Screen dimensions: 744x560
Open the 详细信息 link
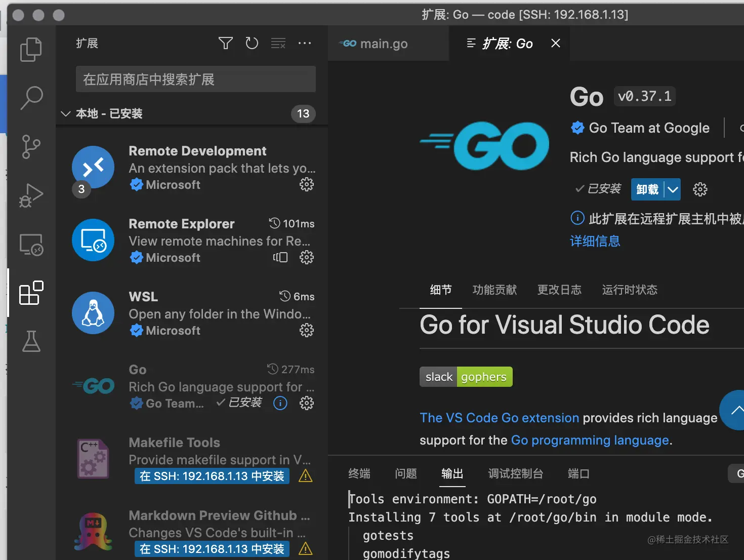coord(595,241)
